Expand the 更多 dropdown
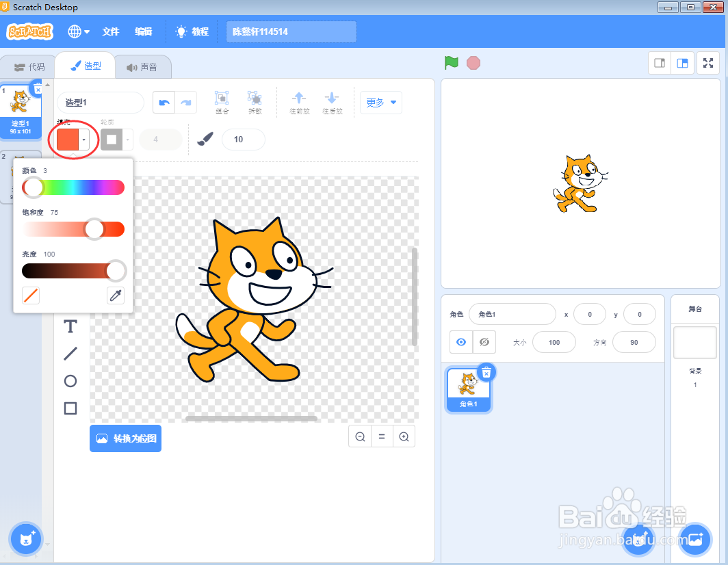Viewport: 728px width, 565px height. pyautogui.click(x=381, y=103)
